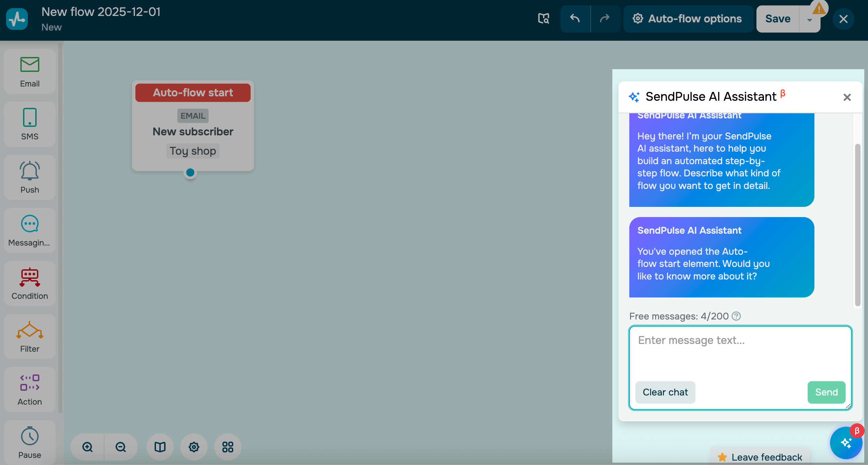Zoom in on the flow canvas
The height and width of the screenshot is (465, 868).
pos(87,447)
